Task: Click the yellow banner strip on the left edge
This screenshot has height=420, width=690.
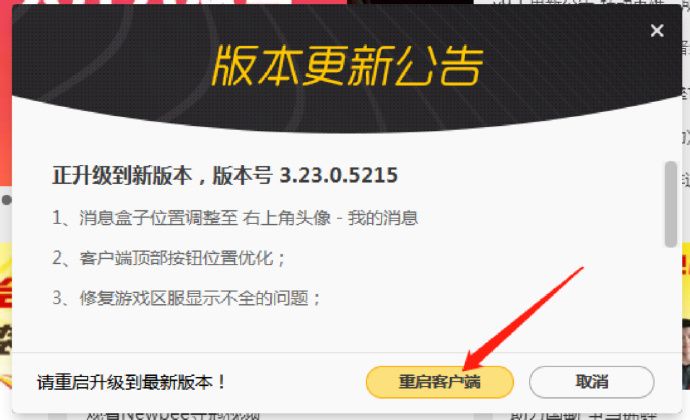Action: coord(6,315)
